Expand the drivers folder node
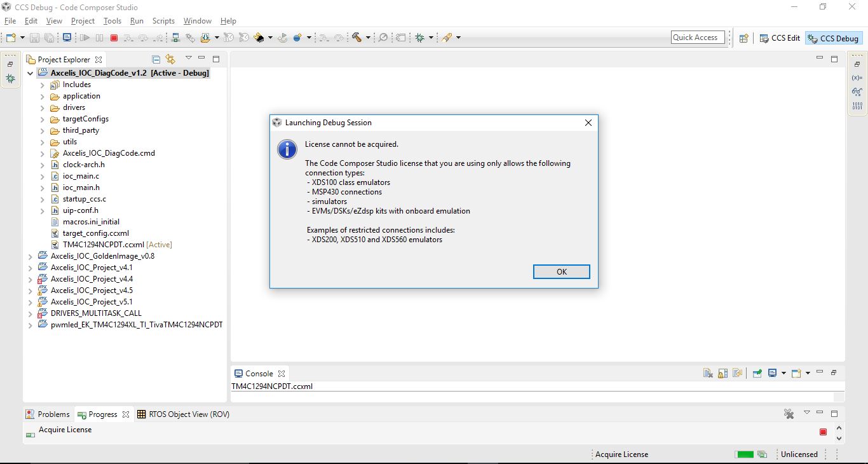Viewport: 868px width, 464px height. point(43,107)
